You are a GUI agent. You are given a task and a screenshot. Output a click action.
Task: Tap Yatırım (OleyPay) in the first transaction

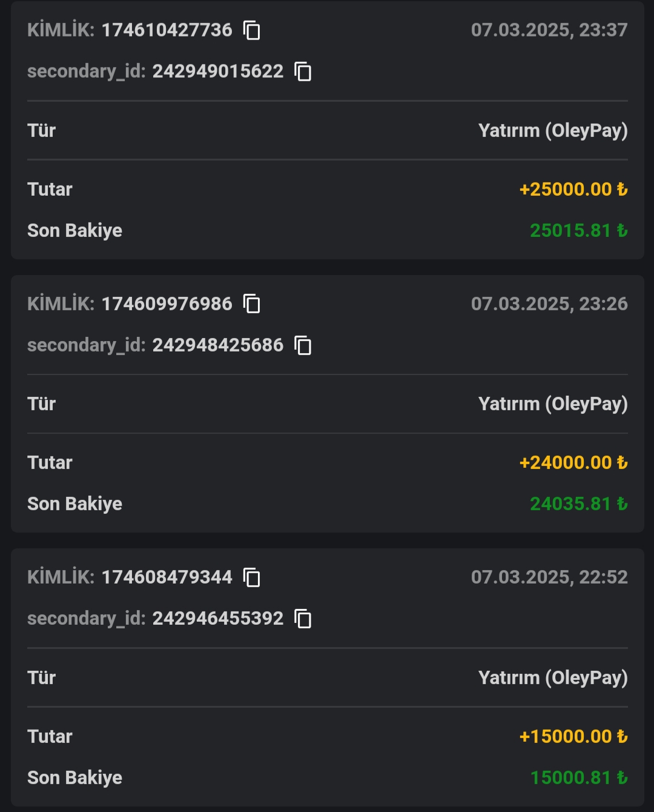point(553,131)
